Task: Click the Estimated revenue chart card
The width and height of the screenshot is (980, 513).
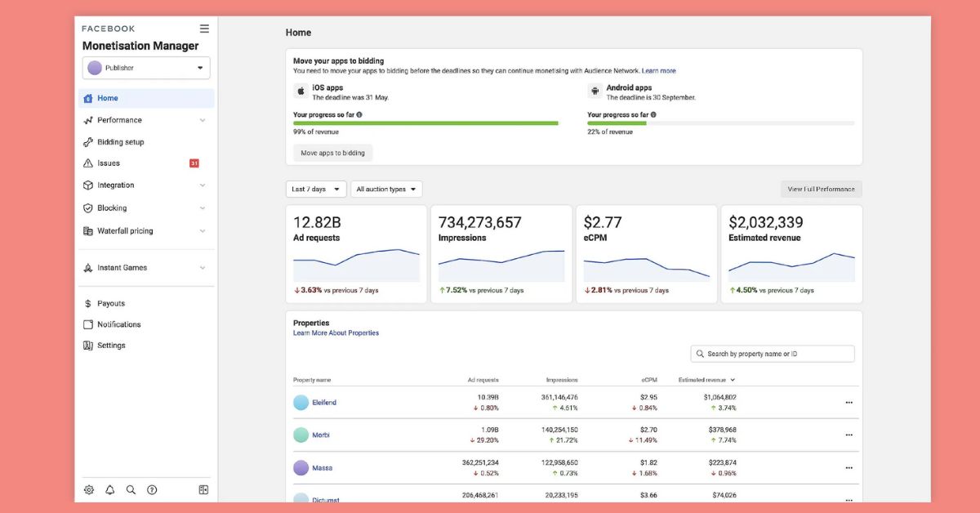Action: click(x=791, y=254)
